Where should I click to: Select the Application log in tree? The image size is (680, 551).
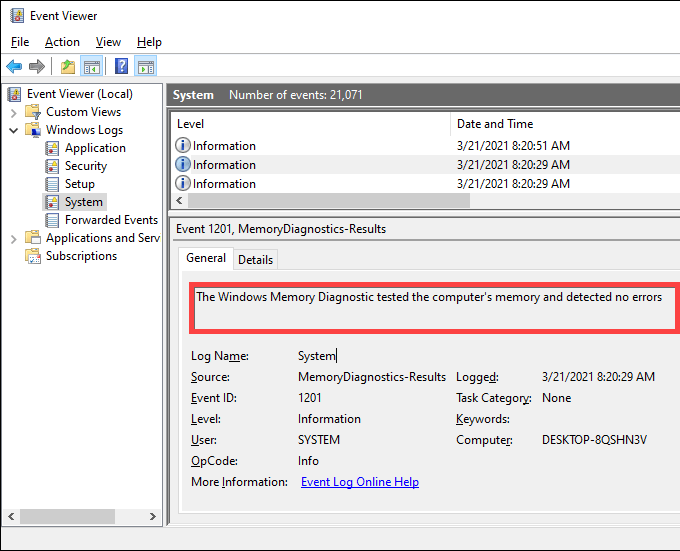tap(95, 148)
